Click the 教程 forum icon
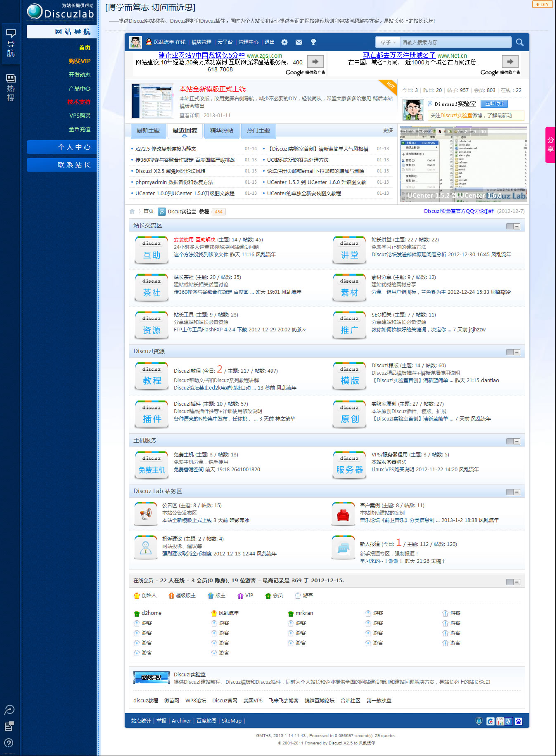Viewport: 557px width, 756px height. point(152,376)
